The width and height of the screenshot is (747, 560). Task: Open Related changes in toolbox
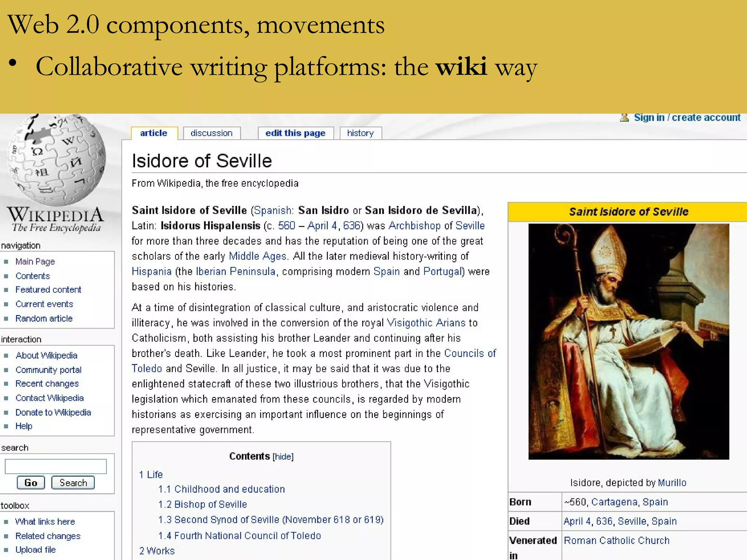(x=48, y=536)
